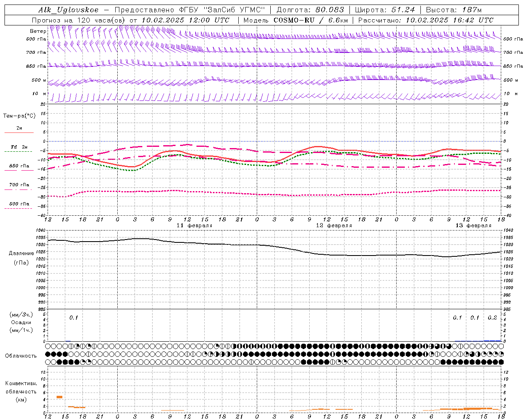Click the "0.2" precipitation amount value
The width and height of the screenshot is (525, 420).
click(492, 317)
